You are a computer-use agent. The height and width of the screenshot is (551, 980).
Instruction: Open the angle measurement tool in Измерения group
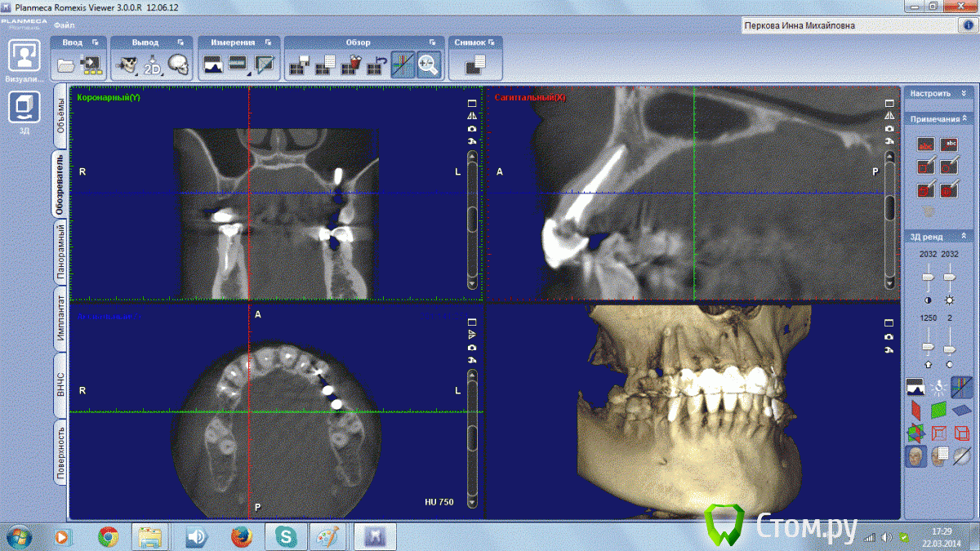[x=263, y=64]
